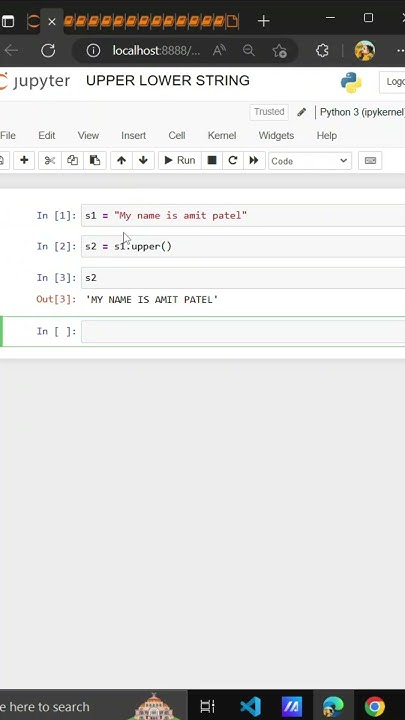Click the zoom out magnifier icon

pyautogui.click(x=249, y=51)
